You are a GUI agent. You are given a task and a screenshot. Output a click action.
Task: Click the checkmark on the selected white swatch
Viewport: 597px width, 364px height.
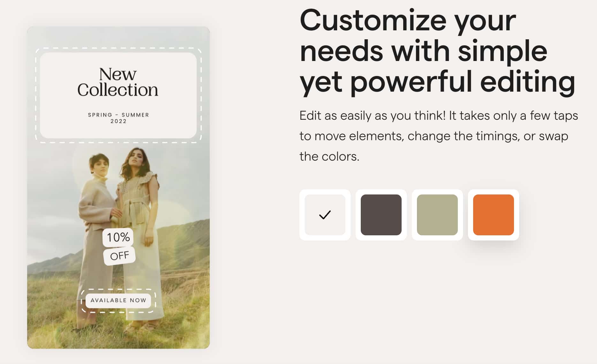click(325, 215)
